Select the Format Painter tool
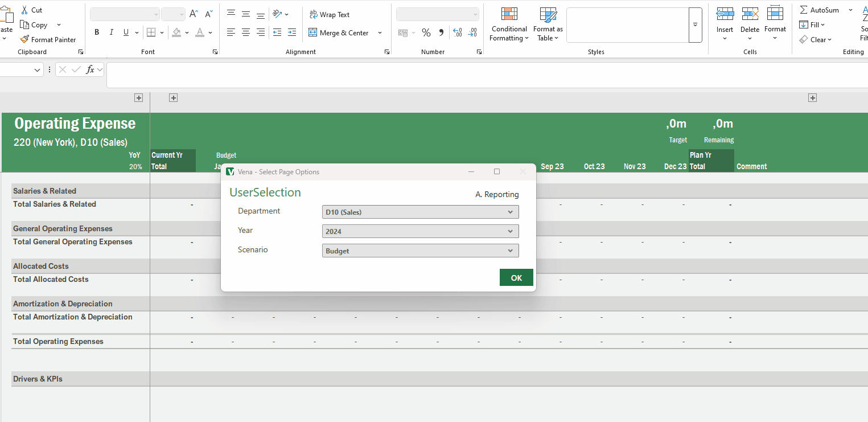Screen dimensions: 868x422 [48, 39]
